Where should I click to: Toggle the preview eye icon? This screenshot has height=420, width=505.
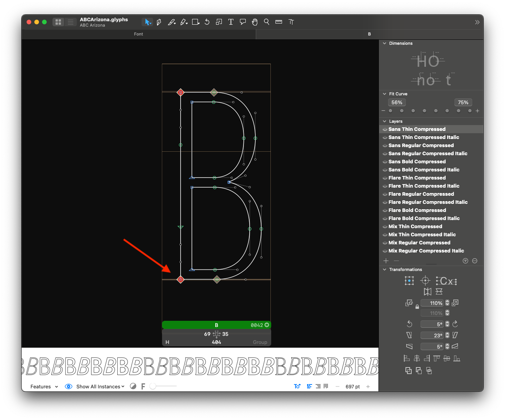(x=69, y=386)
